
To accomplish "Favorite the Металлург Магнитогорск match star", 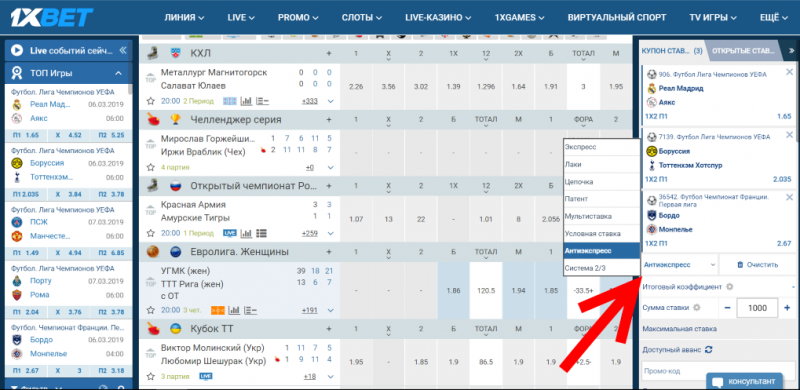I will [x=150, y=101].
